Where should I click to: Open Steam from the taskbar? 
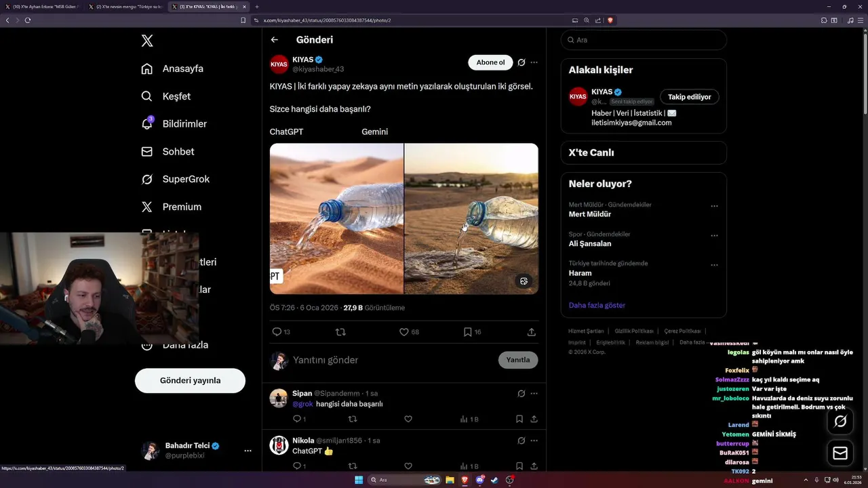495,480
